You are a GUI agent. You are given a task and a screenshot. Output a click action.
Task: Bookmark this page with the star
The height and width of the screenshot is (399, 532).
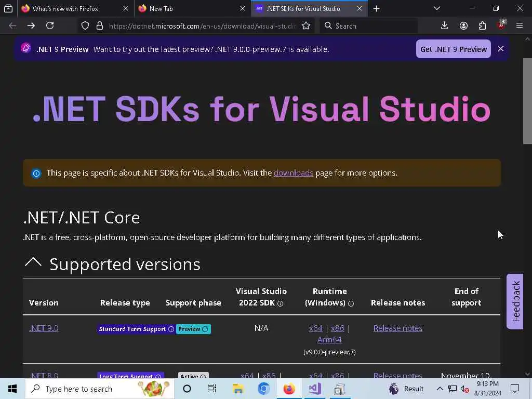pyautogui.click(x=306, y=26)
